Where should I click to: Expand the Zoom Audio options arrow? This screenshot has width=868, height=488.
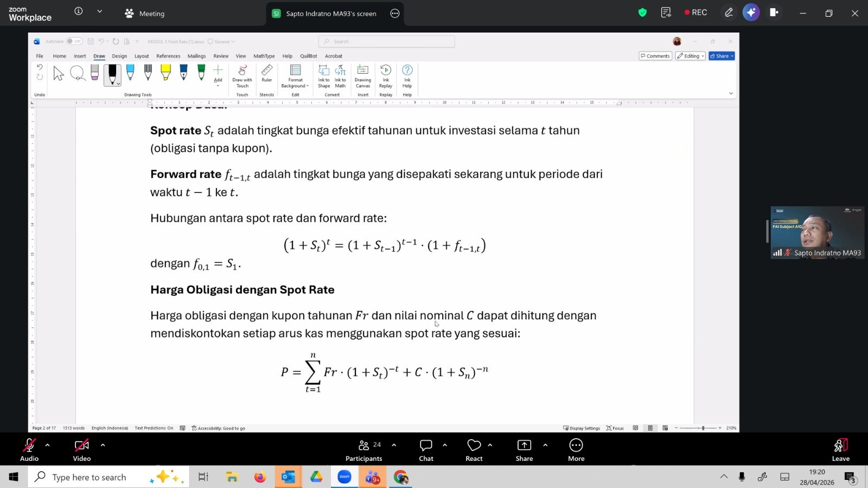[48, 445]
